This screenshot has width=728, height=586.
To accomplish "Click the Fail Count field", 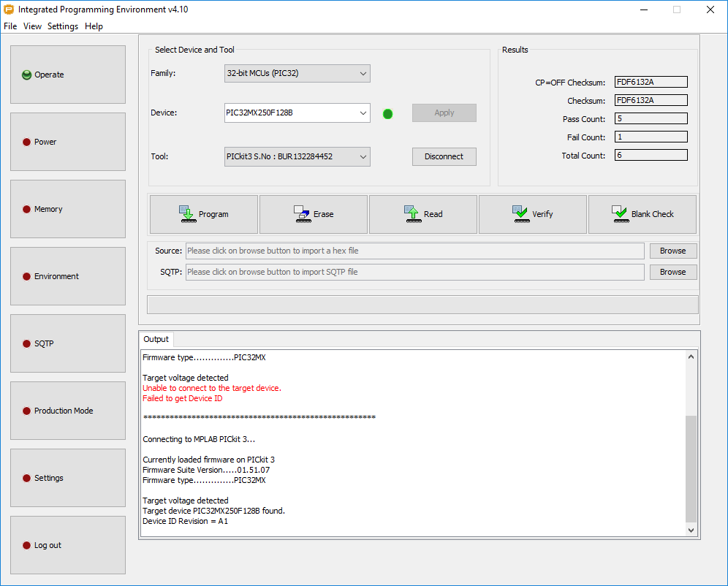I will point(651,137).
